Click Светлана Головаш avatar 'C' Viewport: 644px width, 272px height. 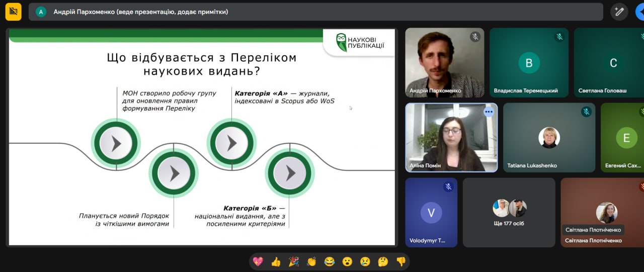613,63
